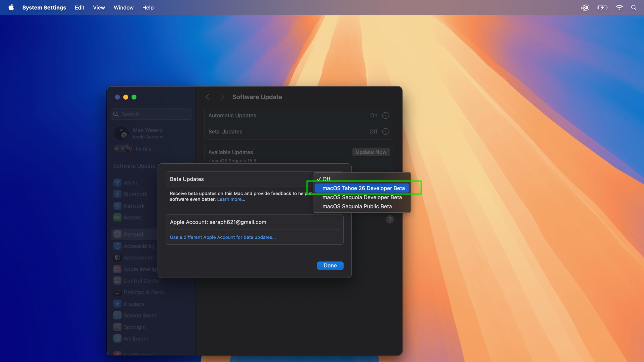Open Screen Saver settings
The image size is (644, 362).
140,315
